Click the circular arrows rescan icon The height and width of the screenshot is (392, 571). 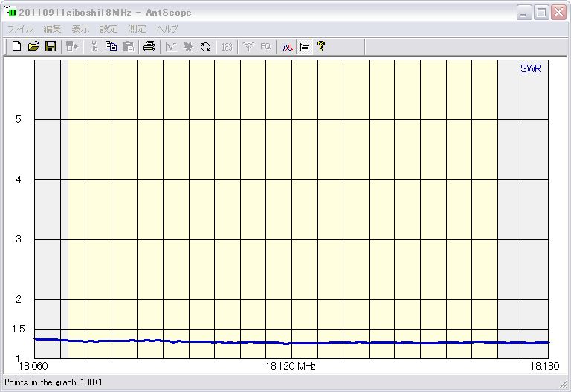click(205, 46)
